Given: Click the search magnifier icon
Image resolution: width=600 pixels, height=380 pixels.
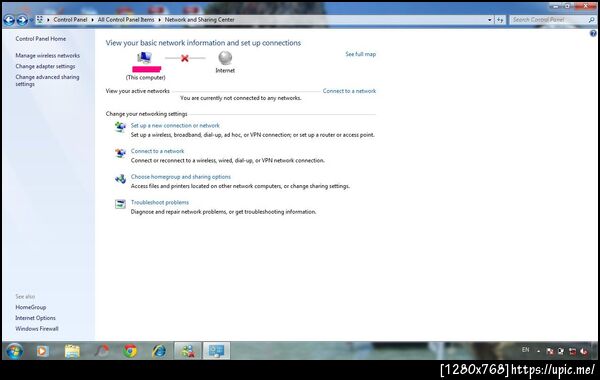Looking at the screenshot, I should (x=591, y=20).
